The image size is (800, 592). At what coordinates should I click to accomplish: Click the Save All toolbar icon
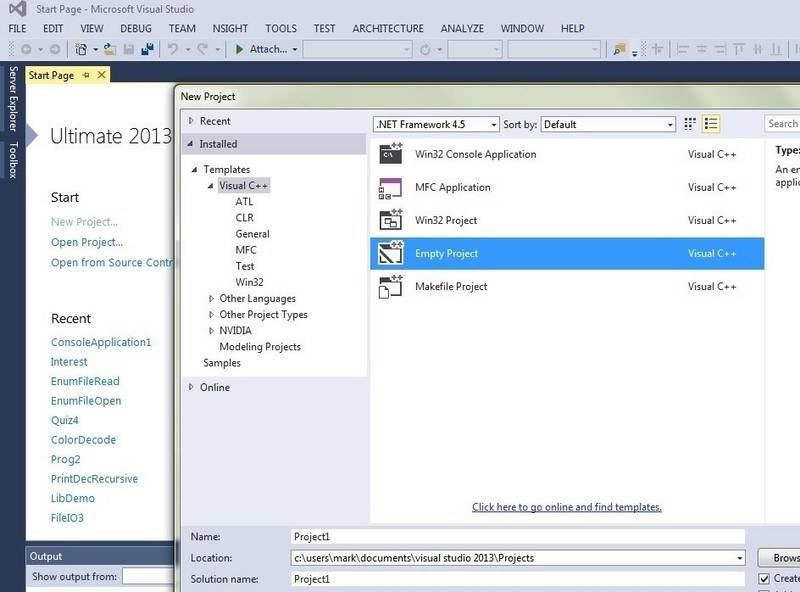(146, 49)
